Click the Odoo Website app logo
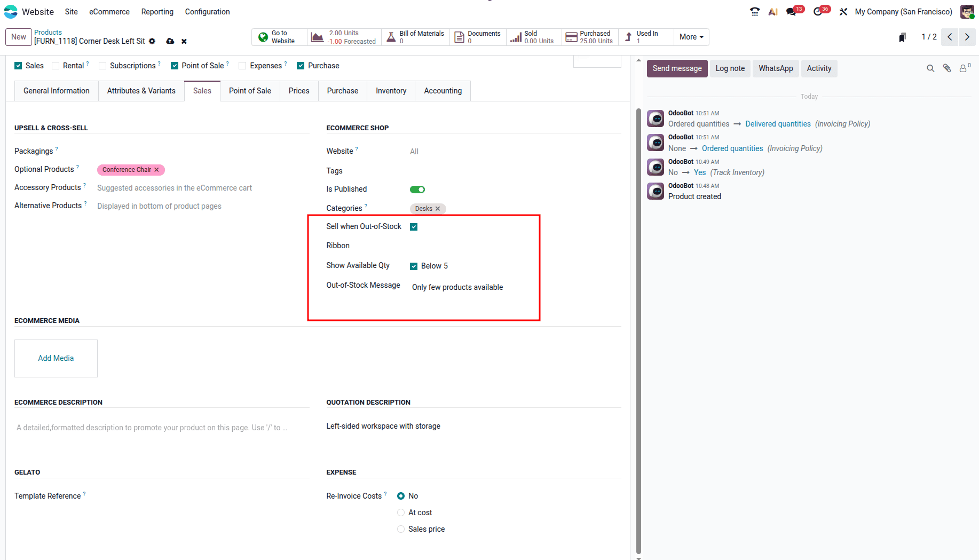 pos(11,12)
